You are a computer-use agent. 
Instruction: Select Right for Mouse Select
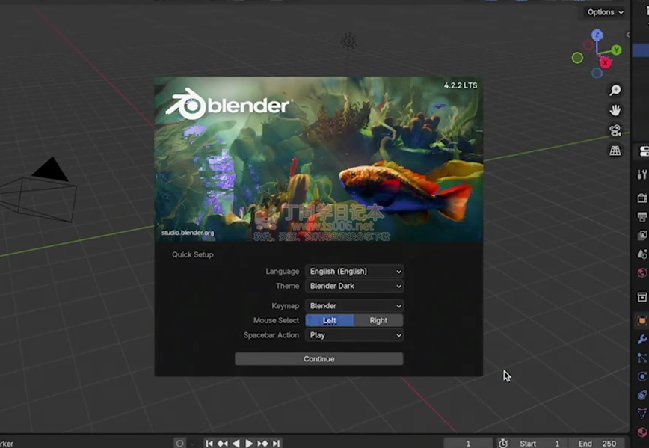tap(378, 320)
